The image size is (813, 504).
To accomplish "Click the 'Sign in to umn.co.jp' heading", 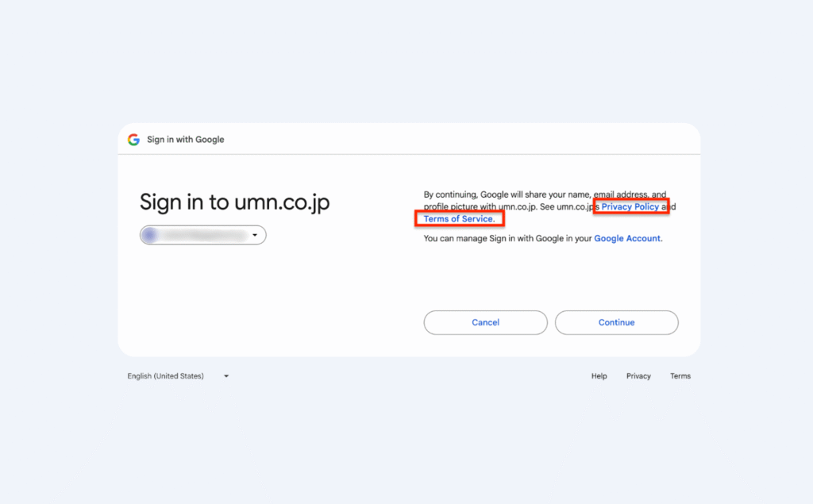I will click(234, 202).
